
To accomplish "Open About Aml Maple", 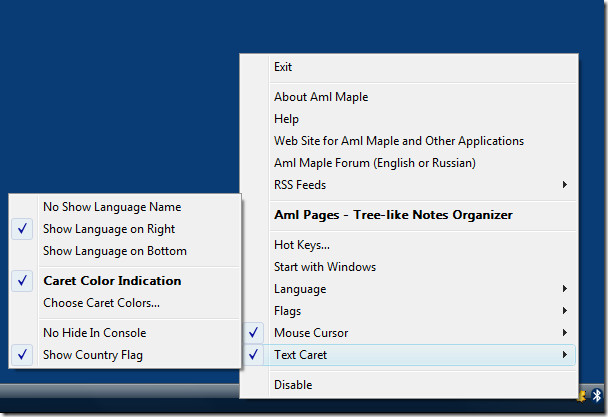I will click(409, 97).
